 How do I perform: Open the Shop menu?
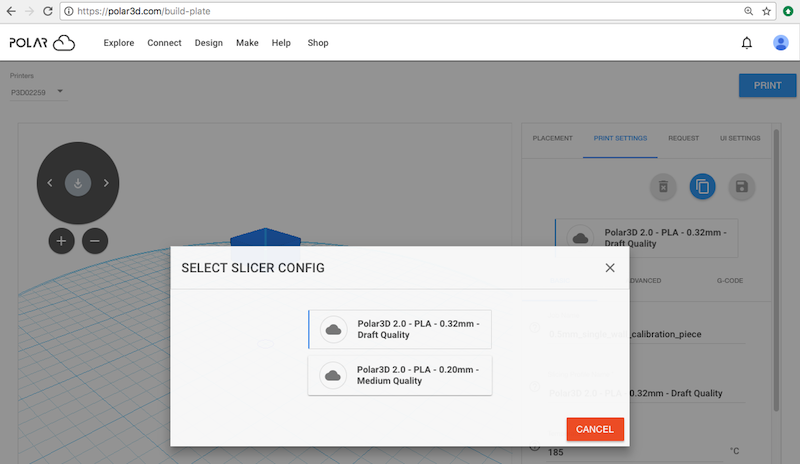coord(318,43)
